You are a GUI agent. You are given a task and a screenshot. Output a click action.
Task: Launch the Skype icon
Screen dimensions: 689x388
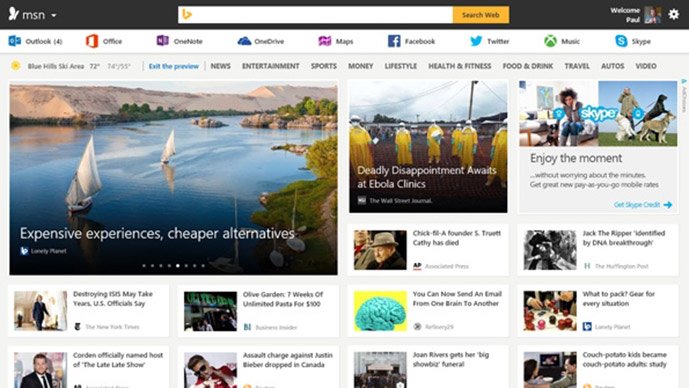[621, 41]
